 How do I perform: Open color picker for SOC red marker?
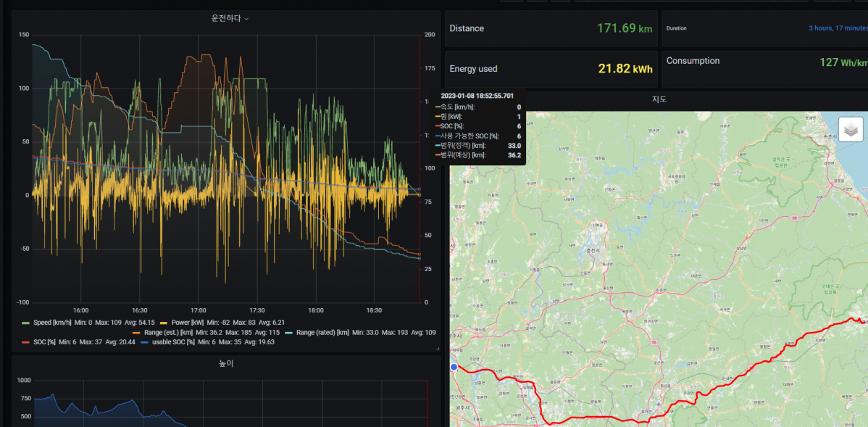tap(26, 342)
